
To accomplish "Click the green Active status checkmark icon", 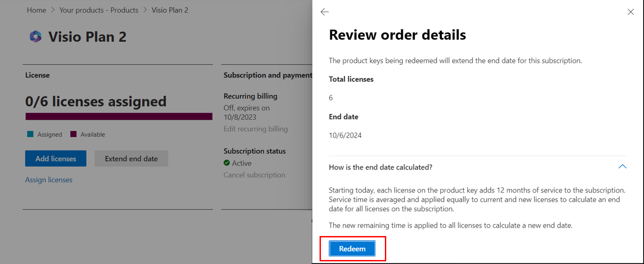I will click(227, 163).
